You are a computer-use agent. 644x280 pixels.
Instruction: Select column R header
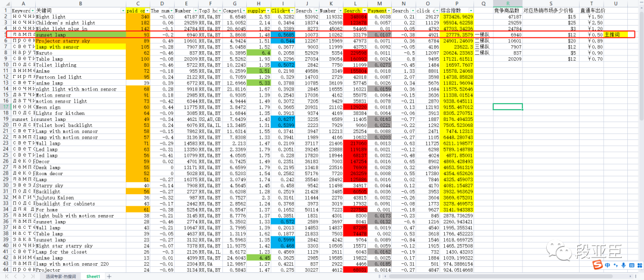click(x=507, y=4)
